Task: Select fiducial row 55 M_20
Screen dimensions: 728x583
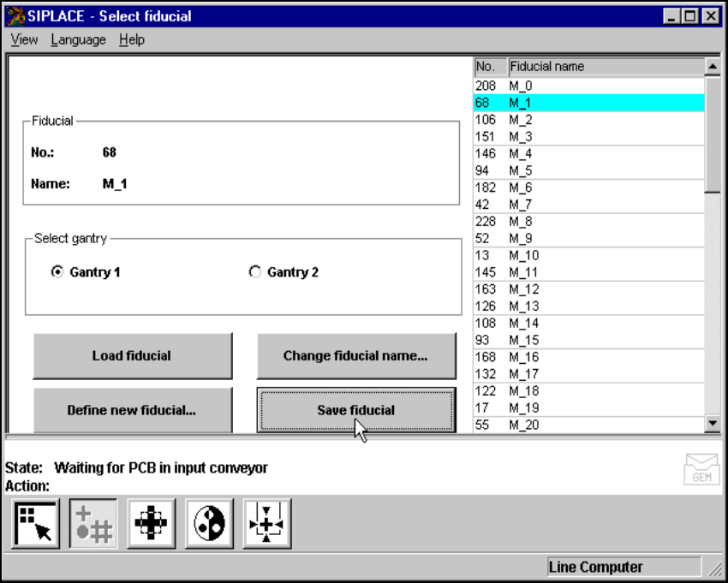Action: click(x=588, y=425)
